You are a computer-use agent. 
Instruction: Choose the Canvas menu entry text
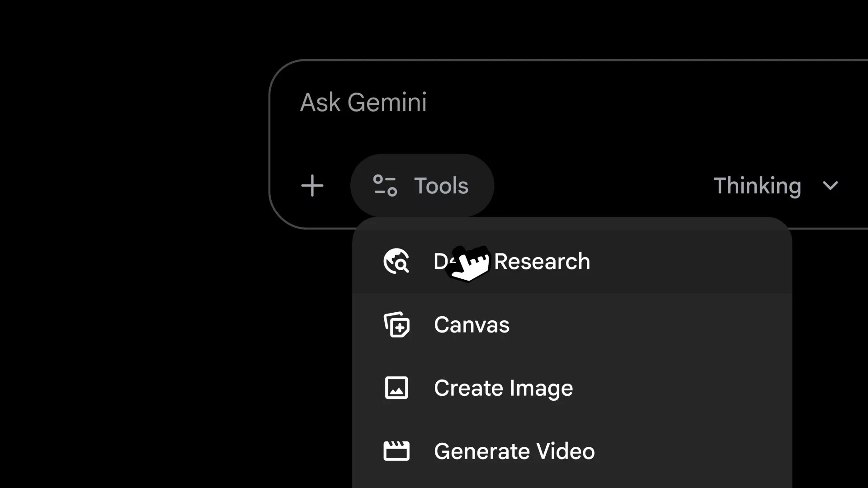point(472,325)
